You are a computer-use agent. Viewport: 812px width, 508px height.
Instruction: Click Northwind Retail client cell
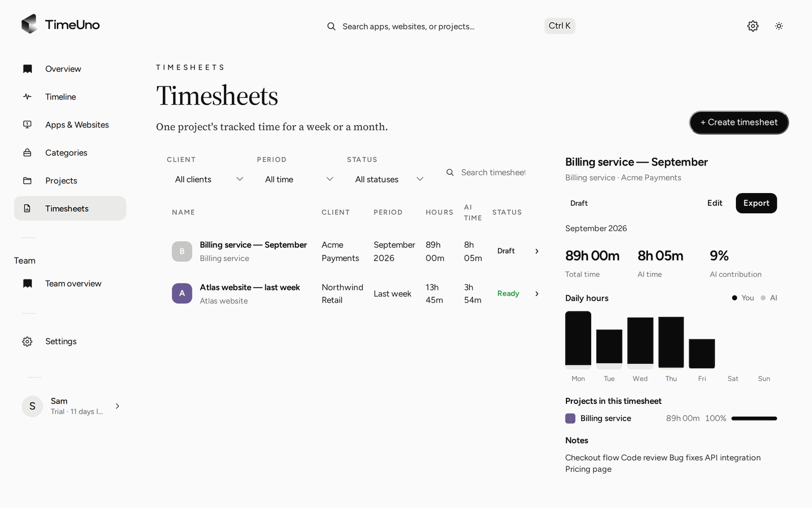point(343,294)
